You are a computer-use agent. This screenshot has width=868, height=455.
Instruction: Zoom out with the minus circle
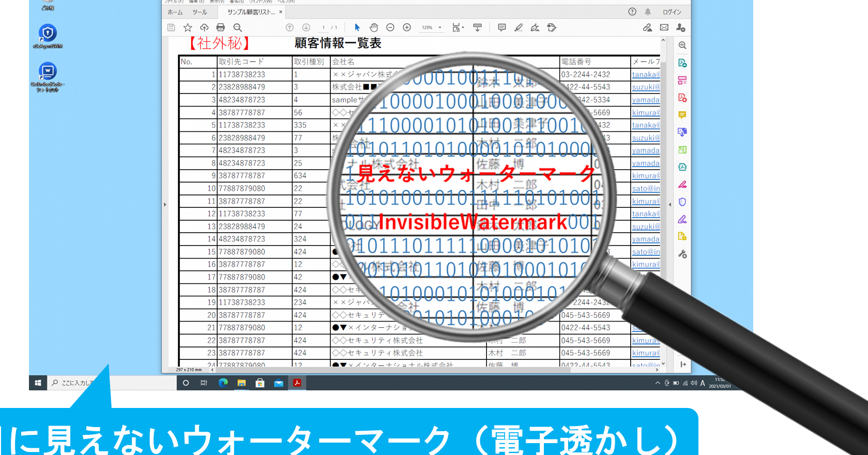[x=390, y=27]
